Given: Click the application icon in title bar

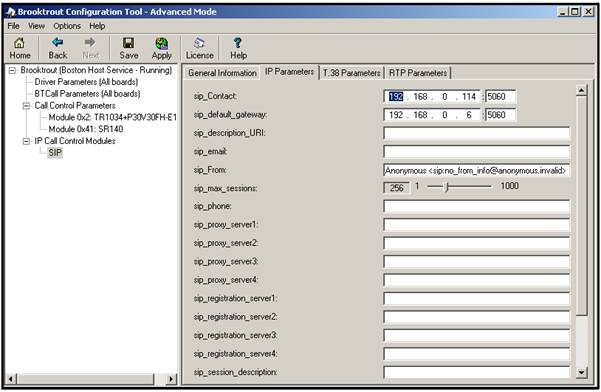Looking at the screenshot, I should [x=11, y=12].
